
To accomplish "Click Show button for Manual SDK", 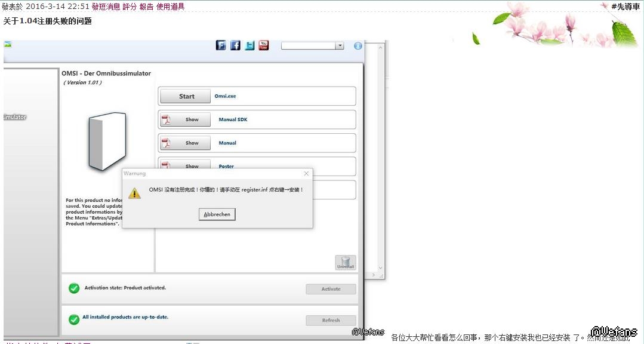I will (185, 119).
